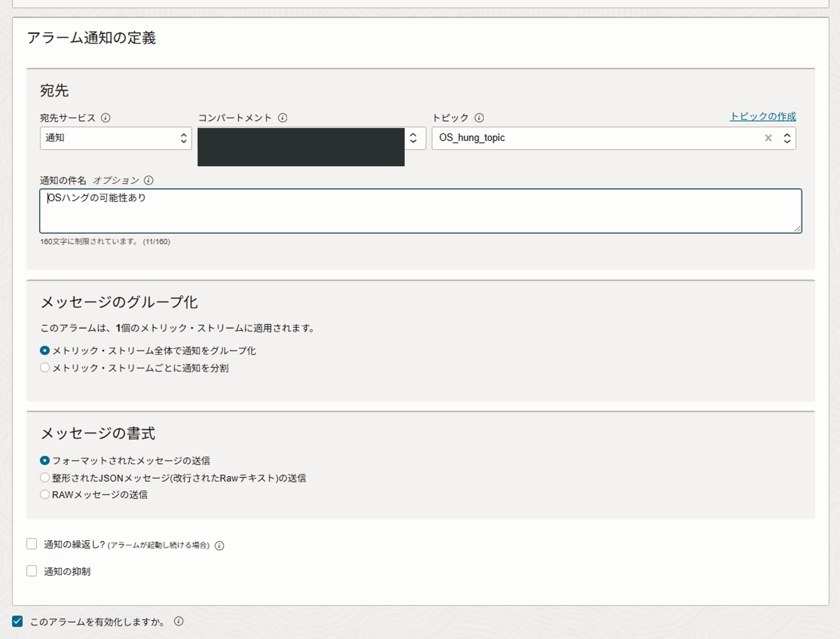This screenshot has height=639, width=840.
Task: Enable 通知の繰返し checkbox
Action: [x=32, y=544]
